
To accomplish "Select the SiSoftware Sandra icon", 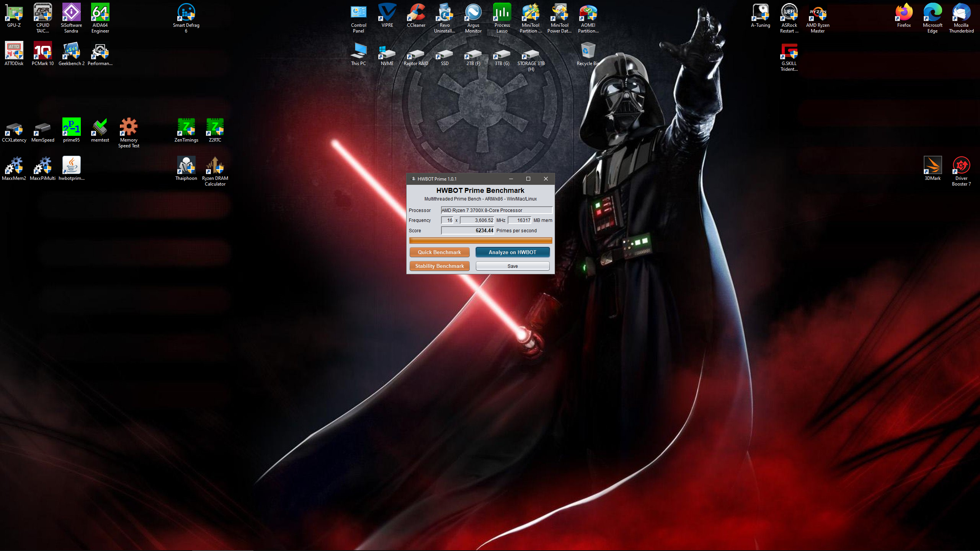I will point(72,18).
